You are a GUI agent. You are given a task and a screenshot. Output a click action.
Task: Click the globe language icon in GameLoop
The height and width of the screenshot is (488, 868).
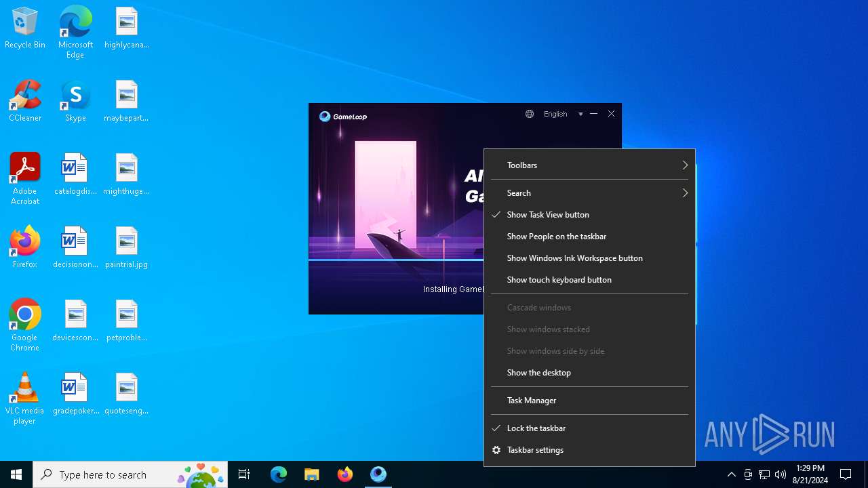530,114
